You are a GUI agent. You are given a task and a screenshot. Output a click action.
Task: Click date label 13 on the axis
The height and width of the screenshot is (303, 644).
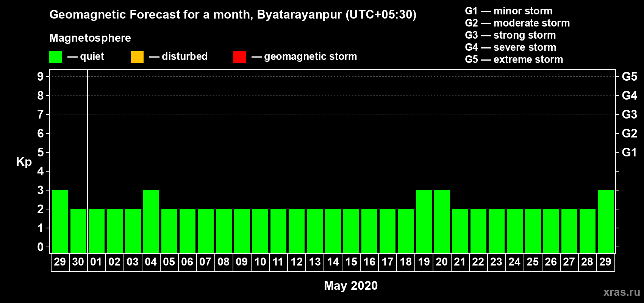pos(314,262)
